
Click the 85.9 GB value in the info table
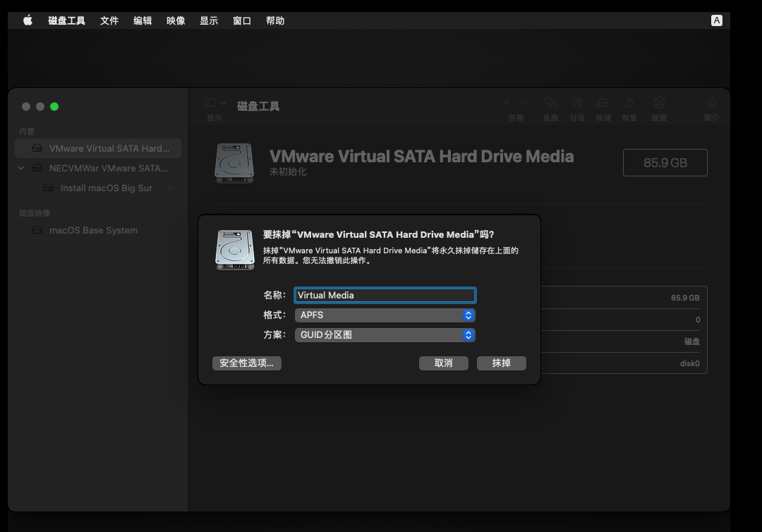click(x=685, y=298)
